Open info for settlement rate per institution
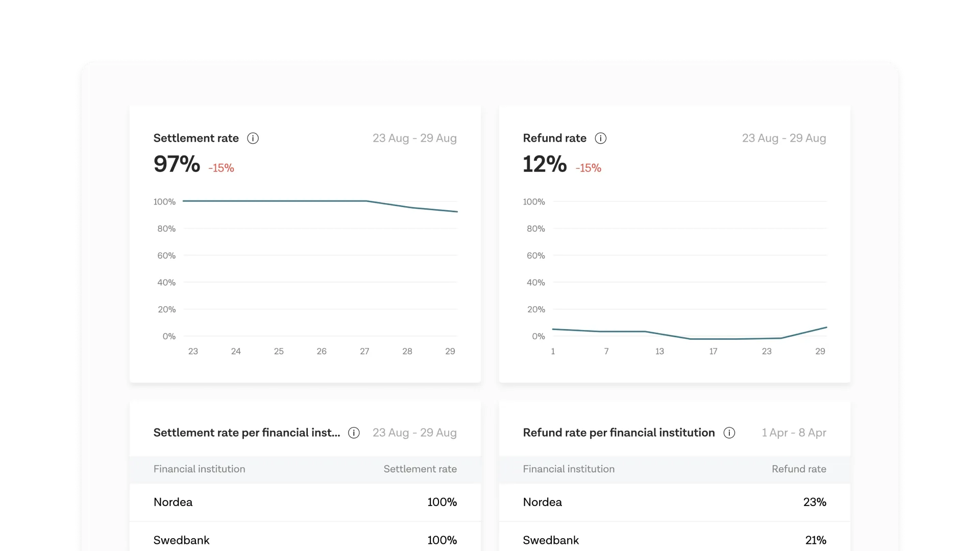 [354, 433]
